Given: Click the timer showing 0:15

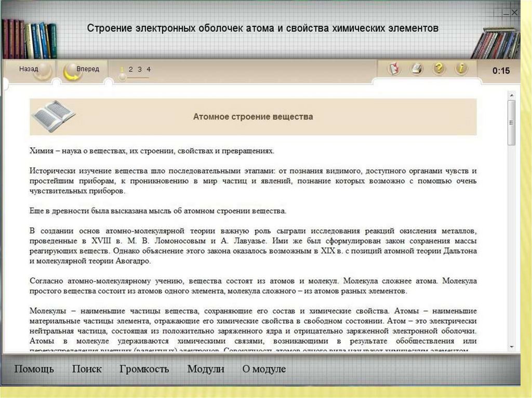Looking at the screenshot, I should pos(501,71).
